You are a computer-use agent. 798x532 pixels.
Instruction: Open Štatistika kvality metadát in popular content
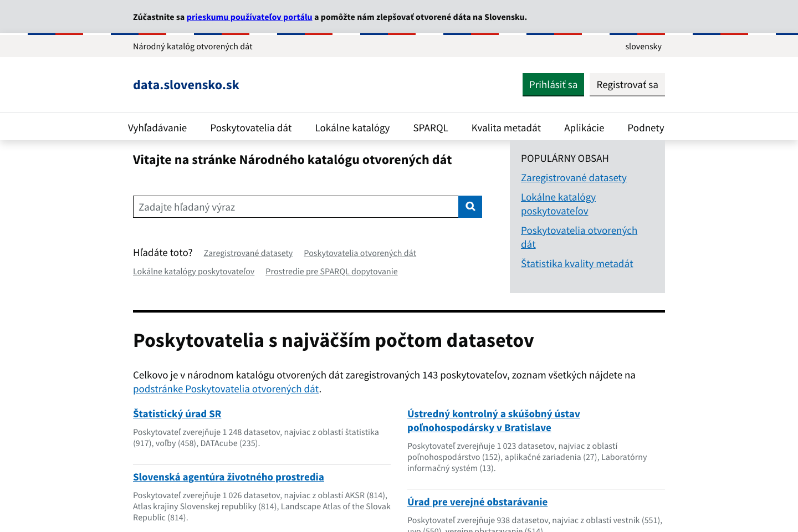pos(577,263)
